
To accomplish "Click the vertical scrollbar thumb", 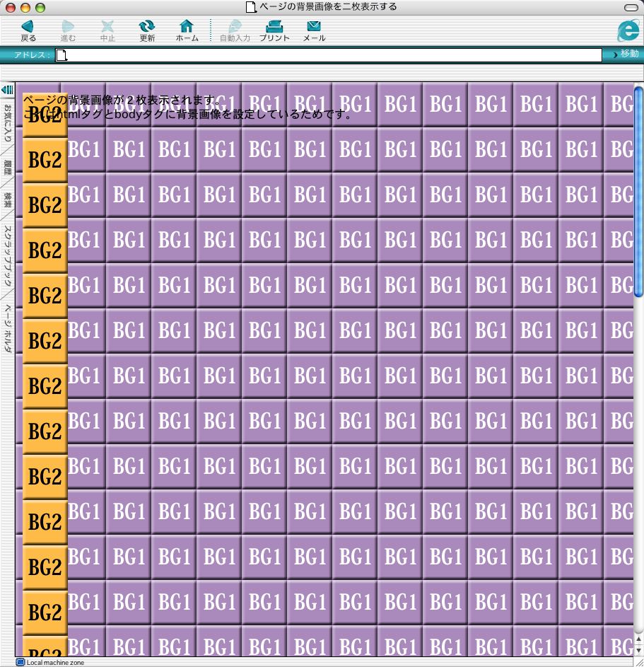I will coord(638,192).
